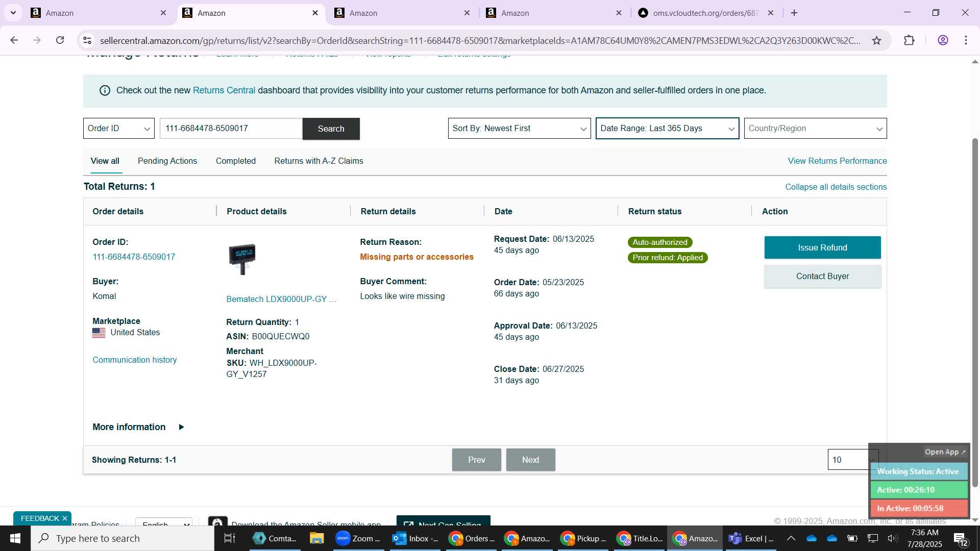Open the Date Range: Last 365 Days dropdown

click(x=667, y=128)
